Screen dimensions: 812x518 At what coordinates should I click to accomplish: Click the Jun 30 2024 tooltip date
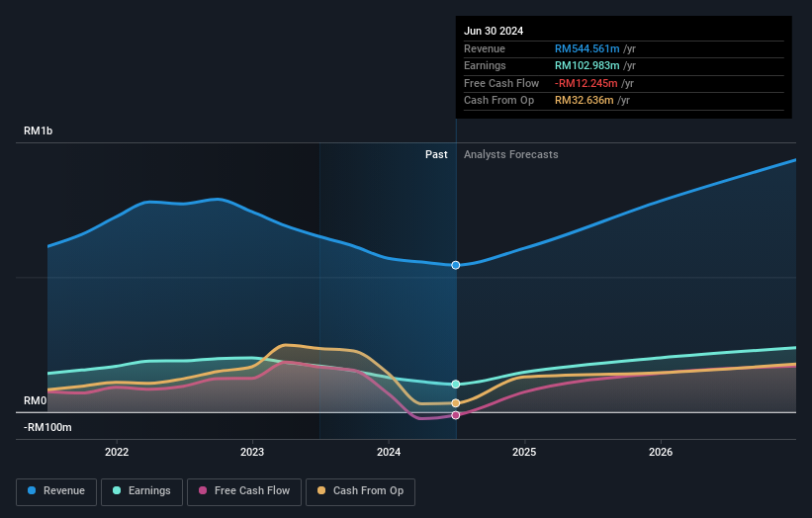[x=494, y=31]
